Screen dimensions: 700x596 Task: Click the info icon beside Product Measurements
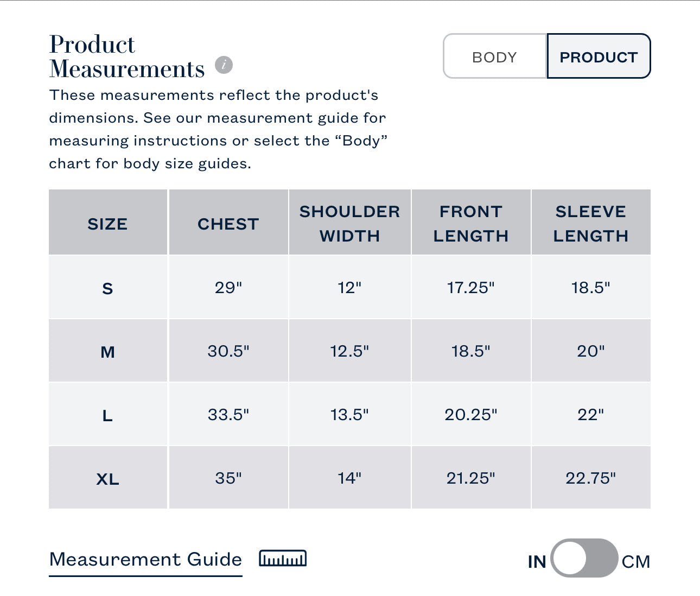224,65
